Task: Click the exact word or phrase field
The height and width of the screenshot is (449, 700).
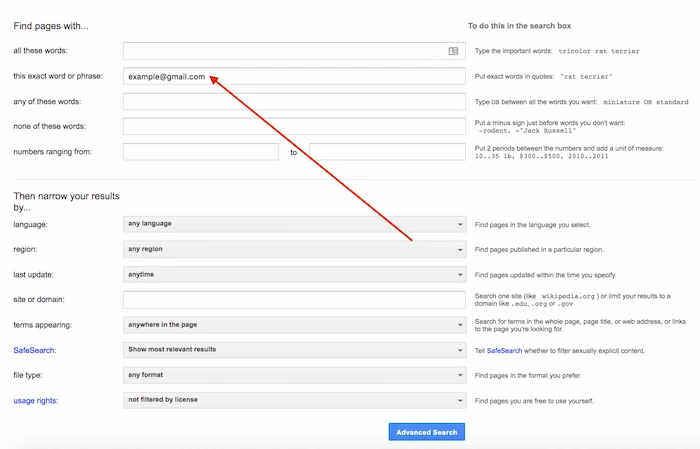Action: tap(294, 76)
